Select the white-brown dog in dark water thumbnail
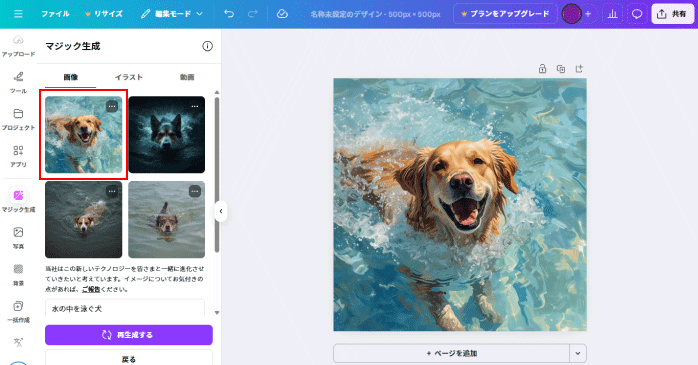The image size is (698, 365). click(83, 219)
